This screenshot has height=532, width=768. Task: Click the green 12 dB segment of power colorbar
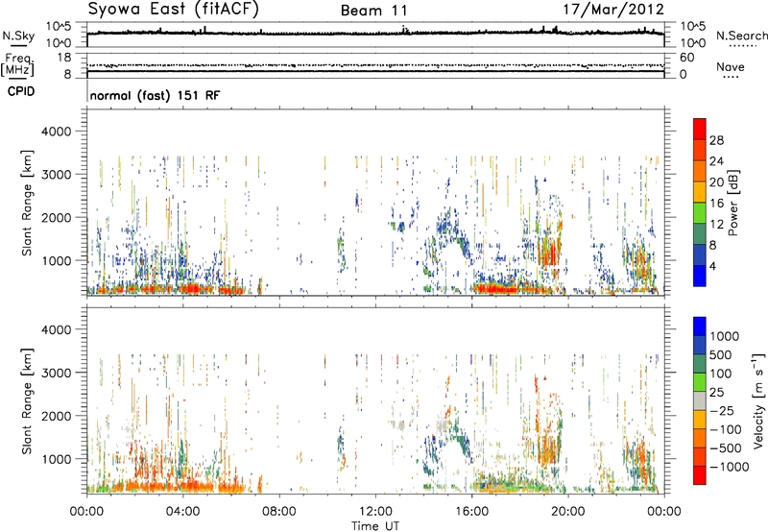[700, 213]
